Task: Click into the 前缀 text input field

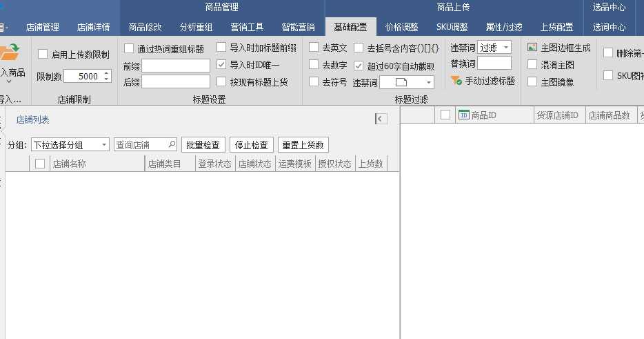Action: pyautogui.click(x=176, y=66)
